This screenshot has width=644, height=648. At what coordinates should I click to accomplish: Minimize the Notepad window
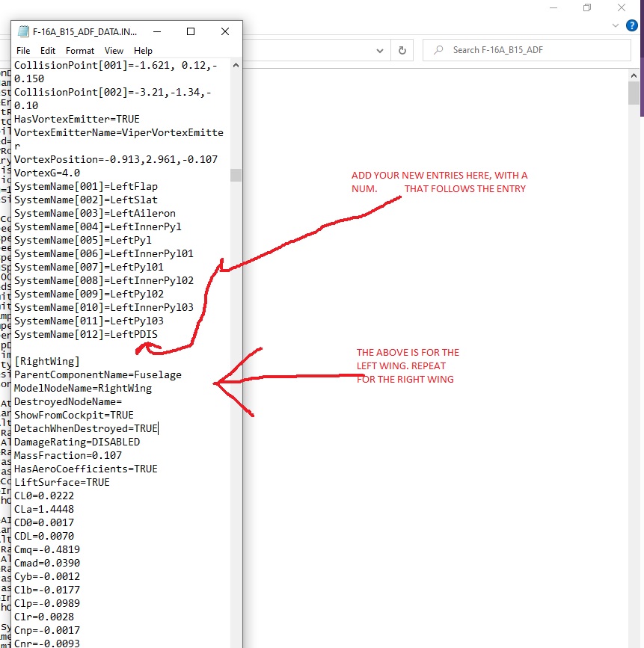tap(157, 31)
